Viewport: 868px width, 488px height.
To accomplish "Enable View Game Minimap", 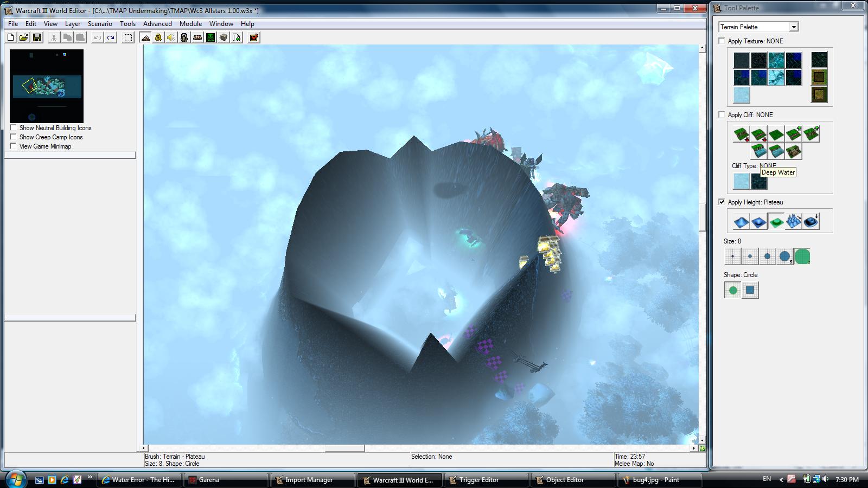I will [13, 146].
